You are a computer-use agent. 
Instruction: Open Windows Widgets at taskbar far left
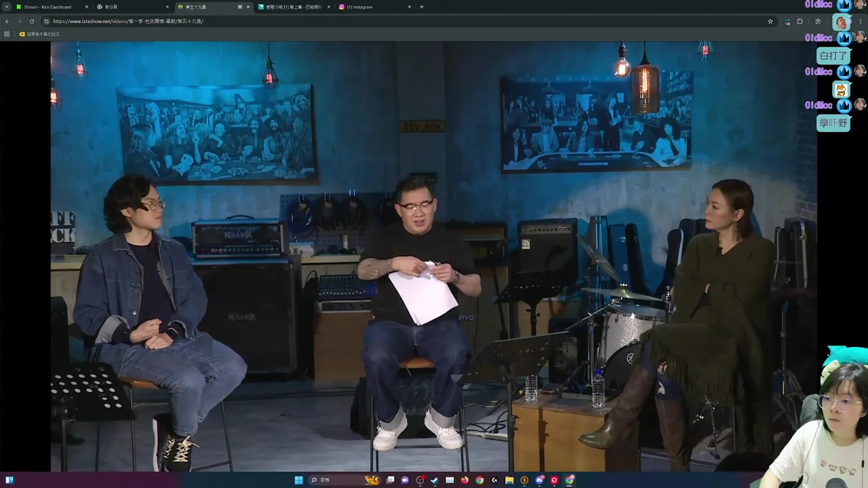9,480
